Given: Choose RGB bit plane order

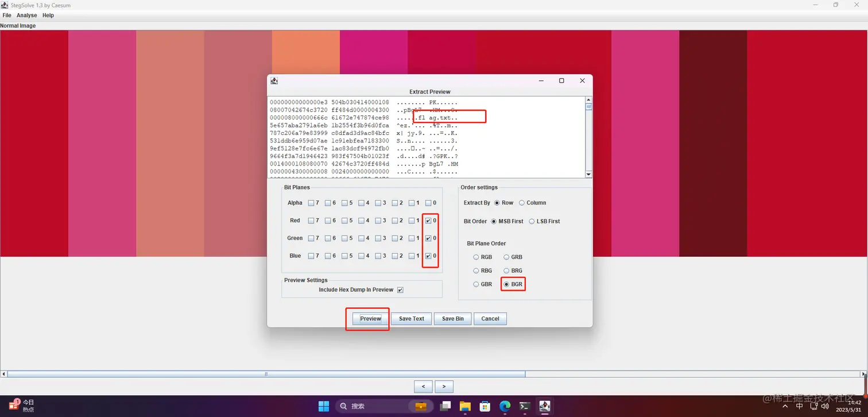Looking at the screenshot, I should 482,257.
